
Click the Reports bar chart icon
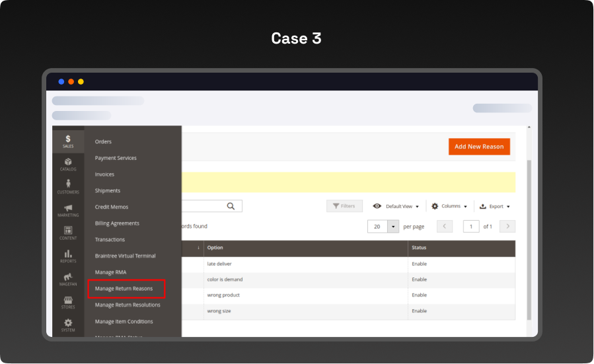(68, 255)
